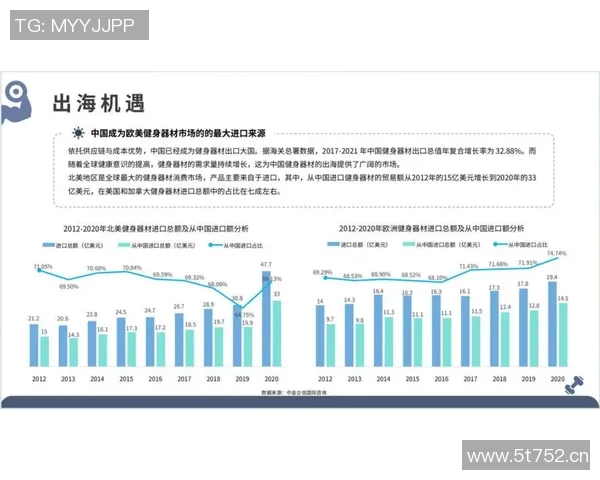This screenshot has width=600, height=480.
Task: Click the 19.4 data label
Action: pos(552,277)
